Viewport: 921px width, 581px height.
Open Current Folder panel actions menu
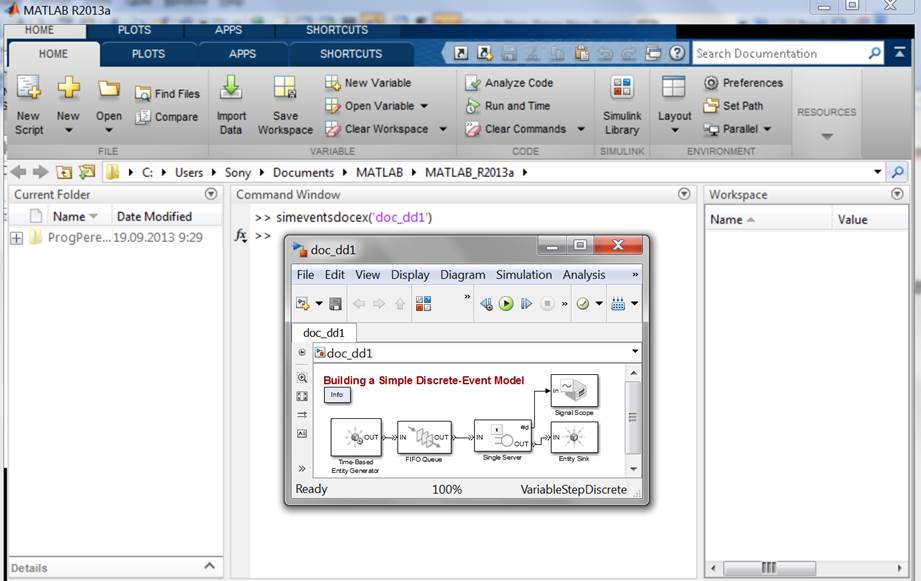(x=211, y=194)
